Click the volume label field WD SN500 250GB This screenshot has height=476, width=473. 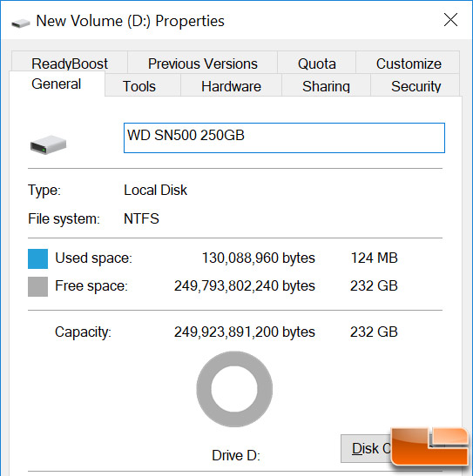[x=284, y=137]
